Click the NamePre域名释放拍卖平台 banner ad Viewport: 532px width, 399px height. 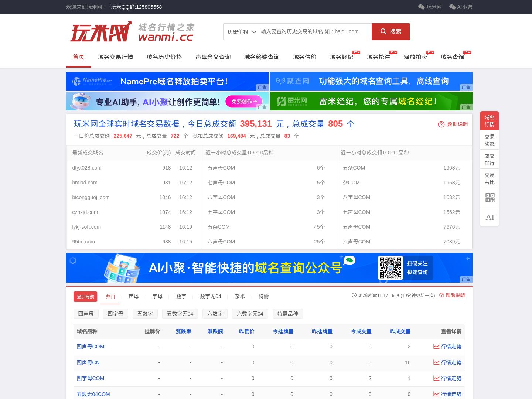pos(167,81)
